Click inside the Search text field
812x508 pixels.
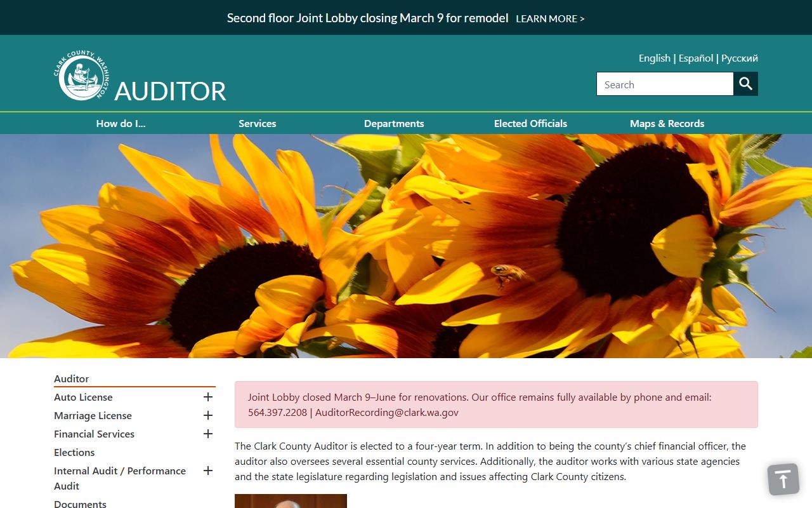(664, 84)
